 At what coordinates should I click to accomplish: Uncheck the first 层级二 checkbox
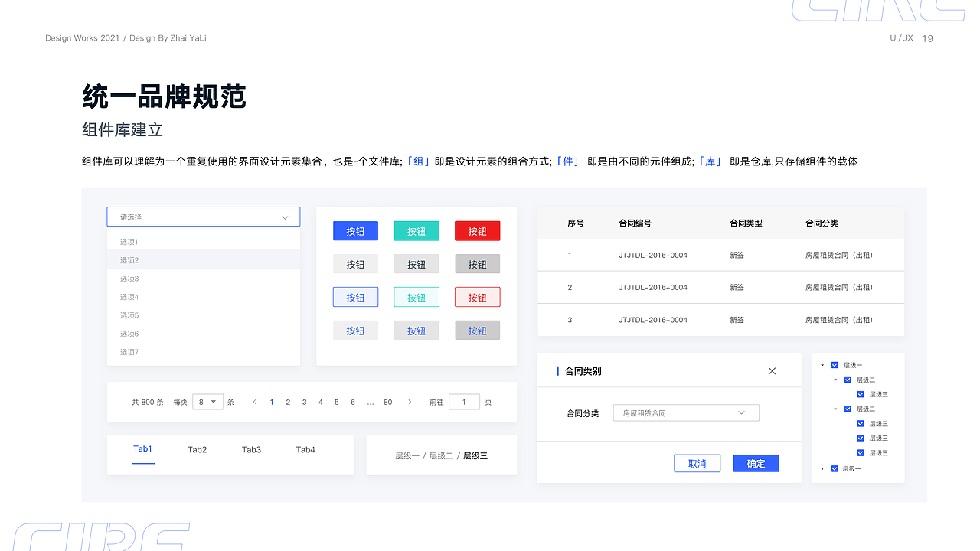tap(848, 380)
